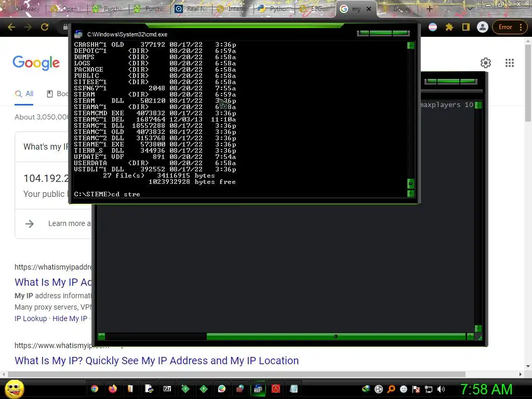Click the rear console horizontal scrollbar thumb

pos(336,336)
